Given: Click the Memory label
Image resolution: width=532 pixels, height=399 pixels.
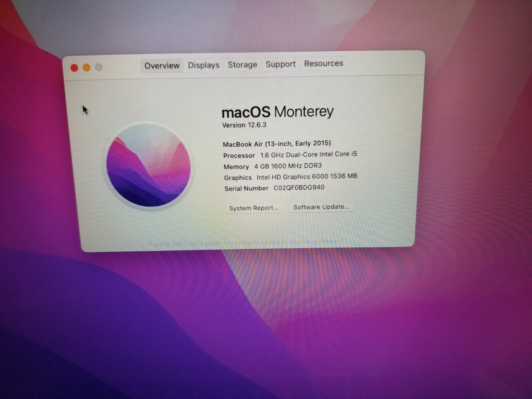Looking at the screenshot, I should pos(236,167).
